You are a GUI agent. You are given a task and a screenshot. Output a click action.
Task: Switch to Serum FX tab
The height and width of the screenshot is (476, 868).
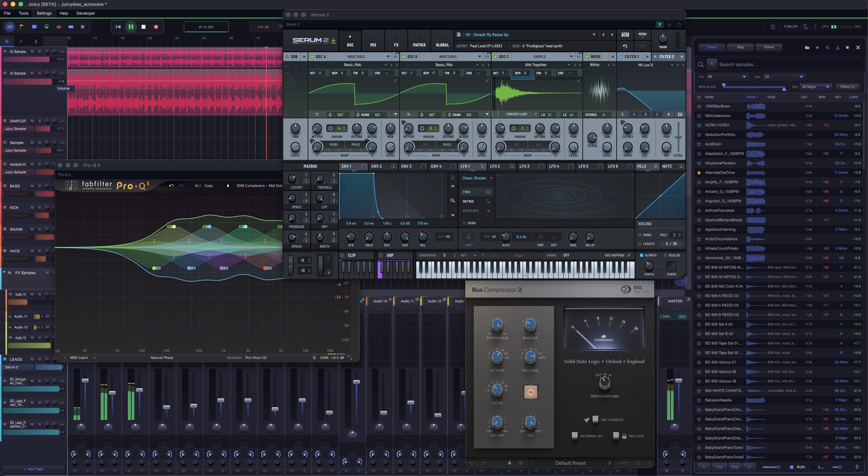(x=396, y=40)
